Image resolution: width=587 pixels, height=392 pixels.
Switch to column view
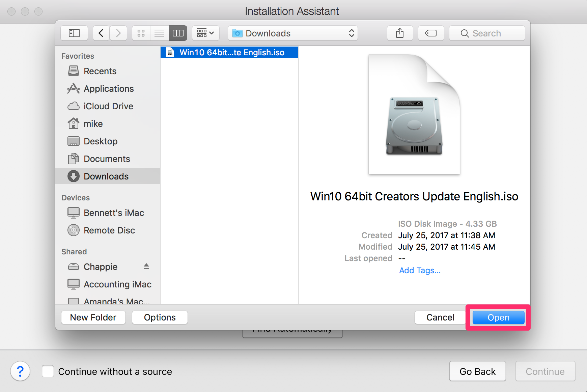178,33
